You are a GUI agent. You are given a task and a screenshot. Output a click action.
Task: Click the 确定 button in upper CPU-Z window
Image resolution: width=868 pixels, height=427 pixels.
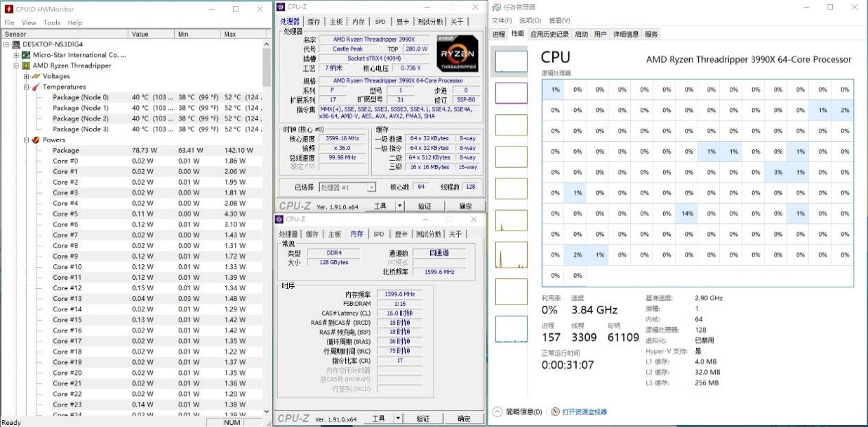[465, 206]
